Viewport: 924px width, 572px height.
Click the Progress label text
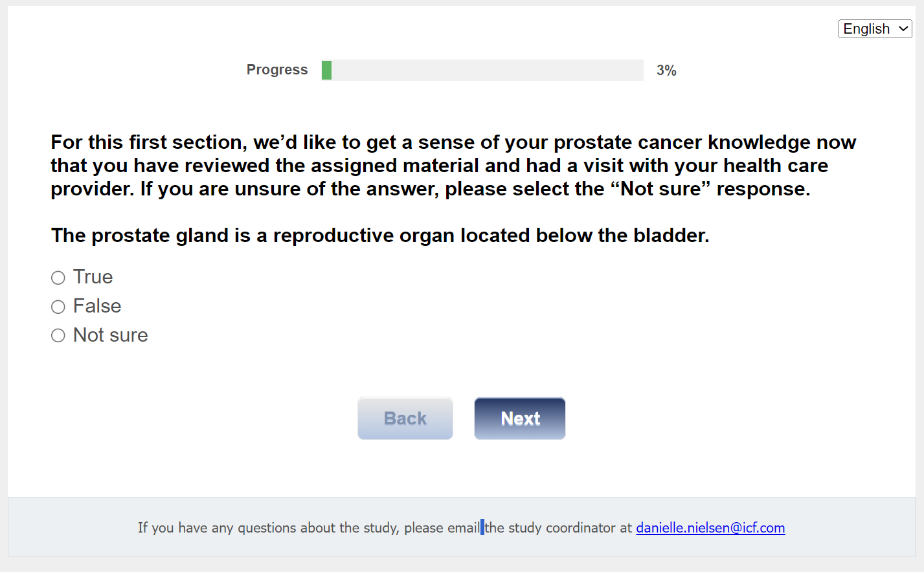coord(277,70)
